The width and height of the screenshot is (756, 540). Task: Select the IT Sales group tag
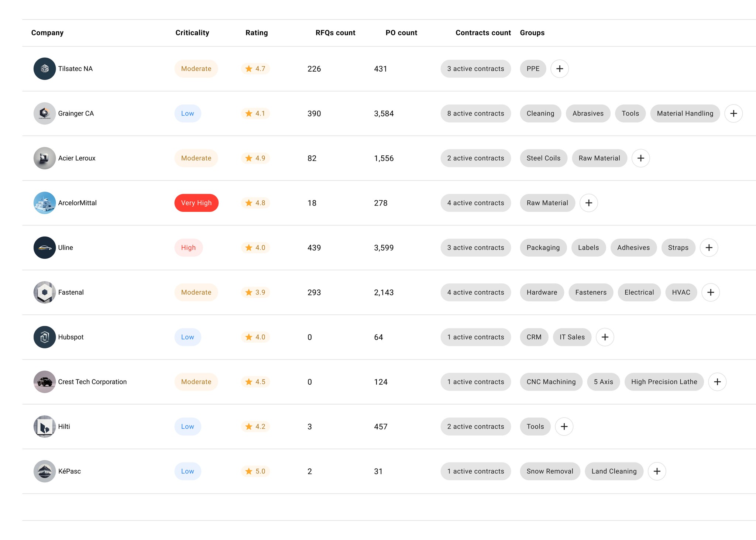tap(572, 337)
